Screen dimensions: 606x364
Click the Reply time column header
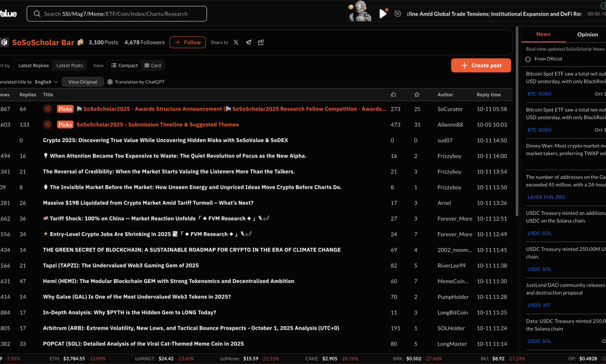pyautogui.click(x=488, y=95)
